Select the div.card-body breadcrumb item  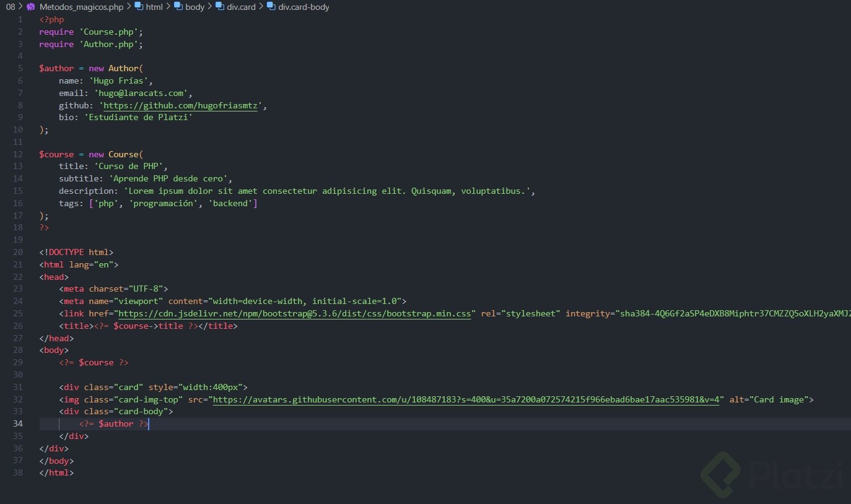click(304, 7)
